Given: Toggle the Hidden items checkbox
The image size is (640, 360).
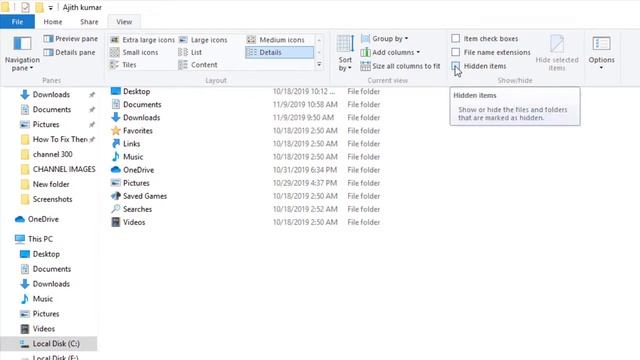Looking at the screenshot, I should 456,66.
